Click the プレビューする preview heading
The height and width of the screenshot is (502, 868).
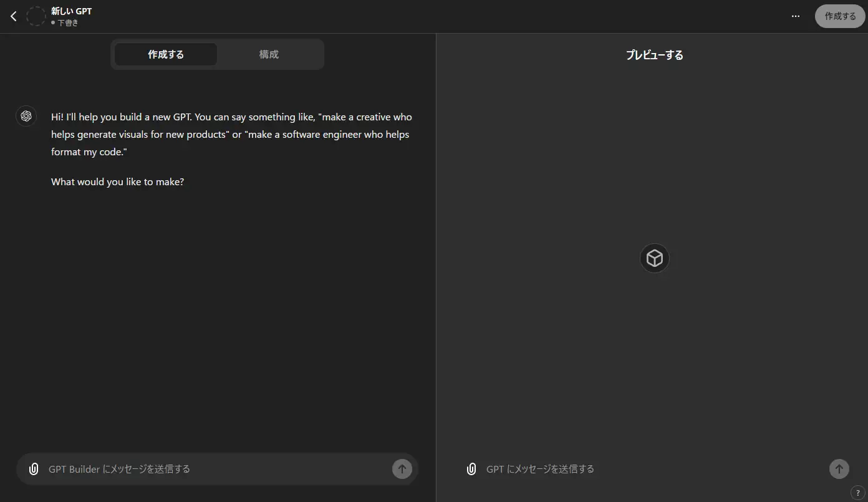pos(654,55)
